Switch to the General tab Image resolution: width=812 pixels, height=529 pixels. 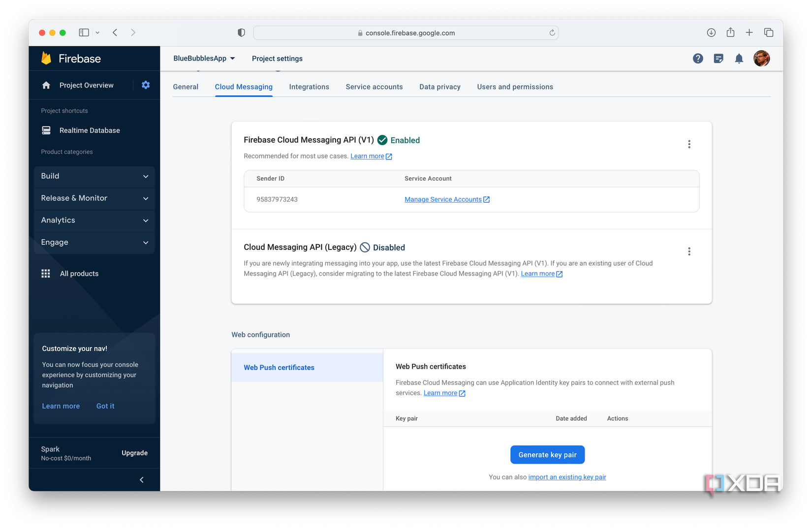tap(186, 87)
